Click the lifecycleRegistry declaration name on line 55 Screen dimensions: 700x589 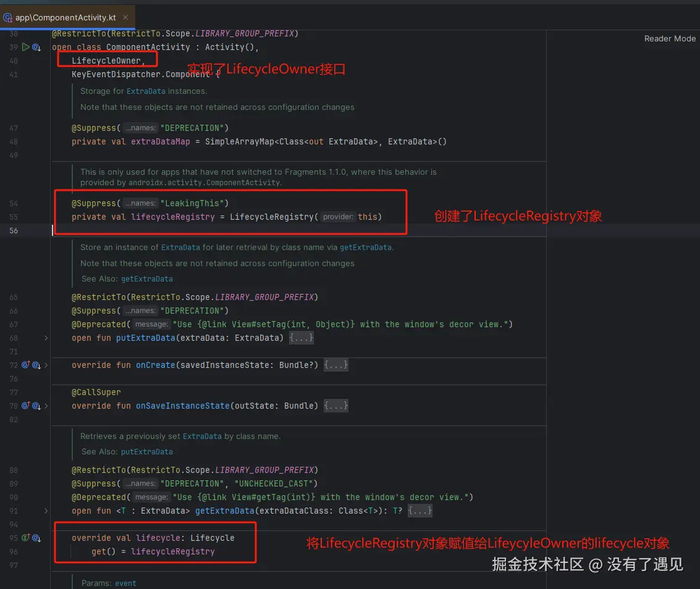173,217
